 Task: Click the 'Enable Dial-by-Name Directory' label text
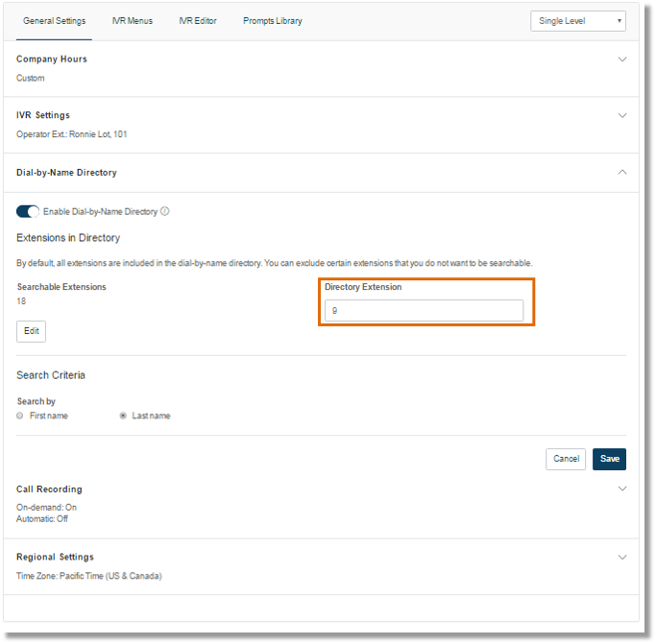101,212
